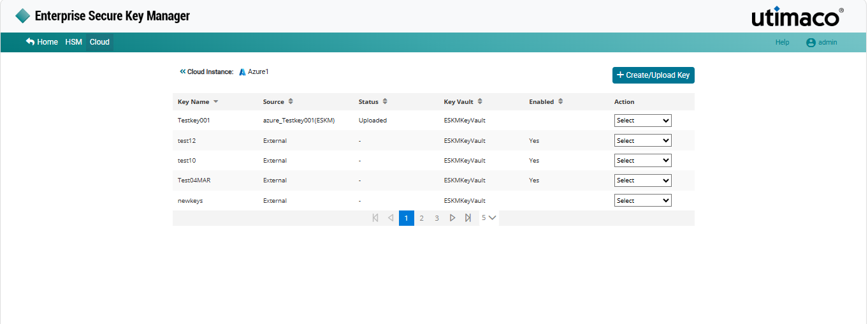Click Create/Upload Key button

click(x=653, y=75)
